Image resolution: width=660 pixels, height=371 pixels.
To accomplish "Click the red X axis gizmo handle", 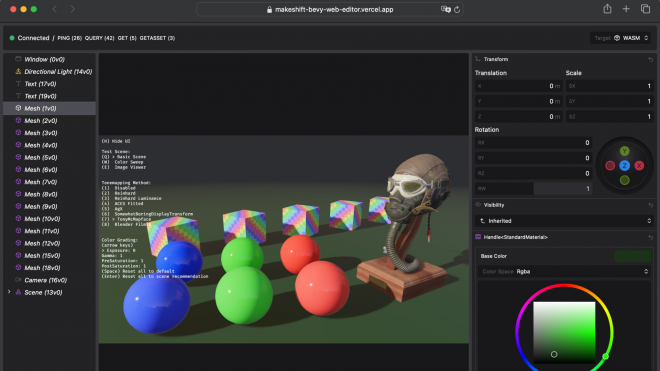I will (x=639, y=165).
